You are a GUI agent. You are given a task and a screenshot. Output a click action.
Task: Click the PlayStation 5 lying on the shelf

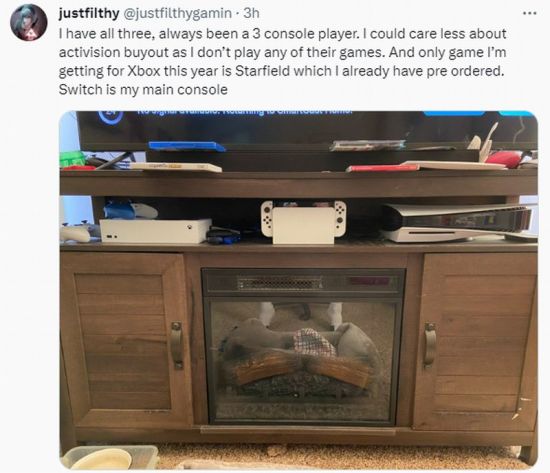pyautogui.click(x=458, y=223)
